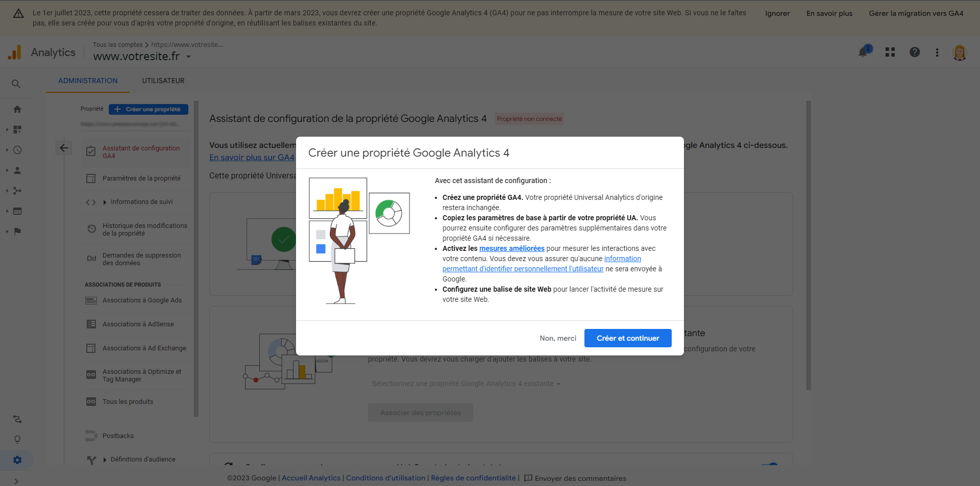Viewport: 980px width, 486px height.
Task: Click the Assistant de configuration GA4 checkbox icon
Action: [91, 151]
